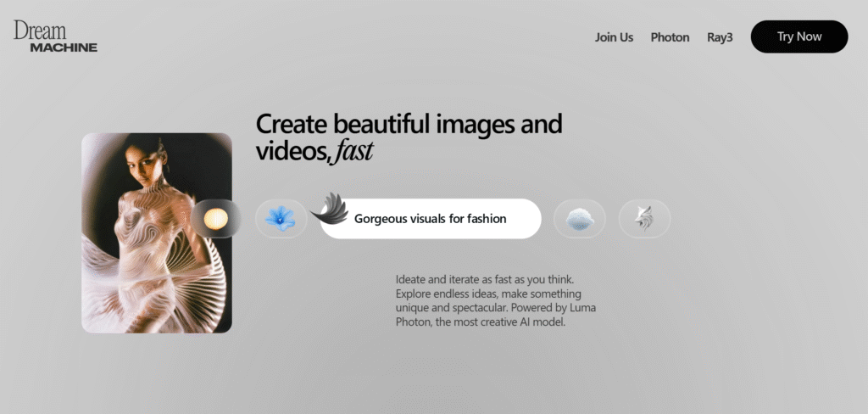Open the fashion model image thumbnail
The width and height of the screenshot is (868, 414).
point(156,232)
